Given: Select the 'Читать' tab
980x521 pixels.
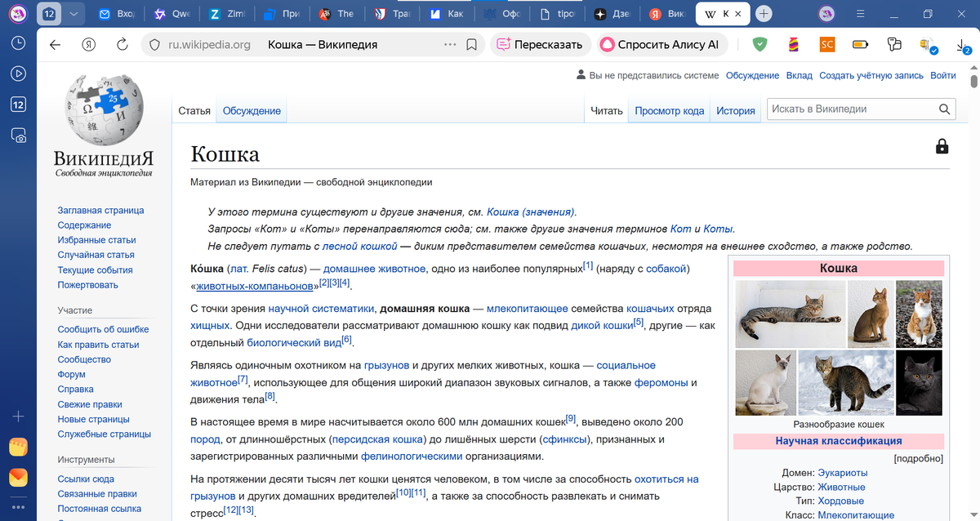Looking at the screenshot, I should pos(607,111).
